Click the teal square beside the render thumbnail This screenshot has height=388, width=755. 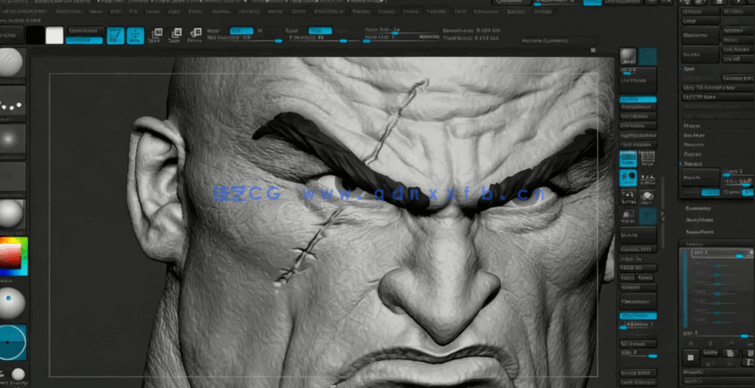click(x=648, y=56)
